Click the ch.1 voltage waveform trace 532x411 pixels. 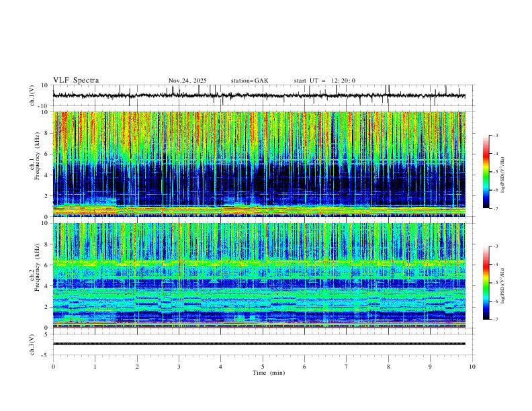point(259,95)
